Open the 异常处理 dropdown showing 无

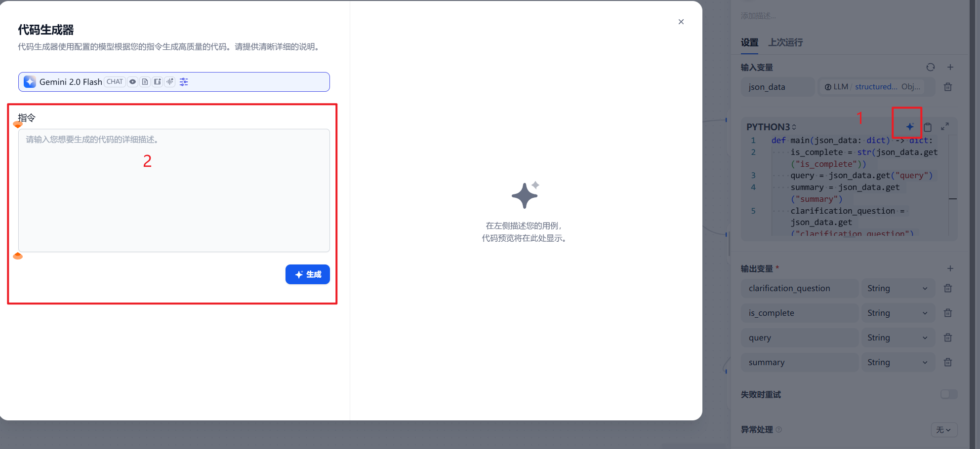[944, 430]
